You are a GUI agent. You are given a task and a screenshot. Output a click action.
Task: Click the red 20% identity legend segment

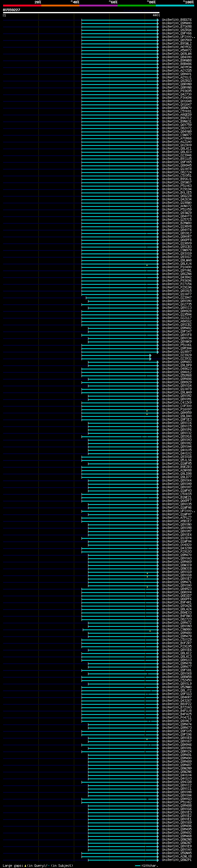click(22, 6)
